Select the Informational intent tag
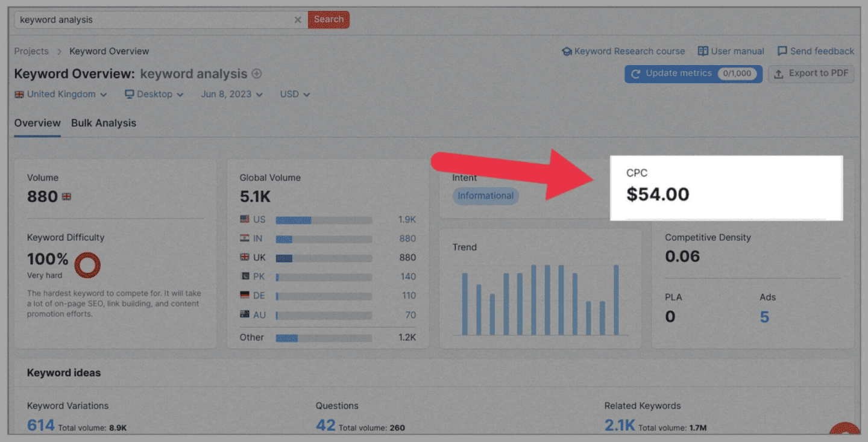 [486, 196]
